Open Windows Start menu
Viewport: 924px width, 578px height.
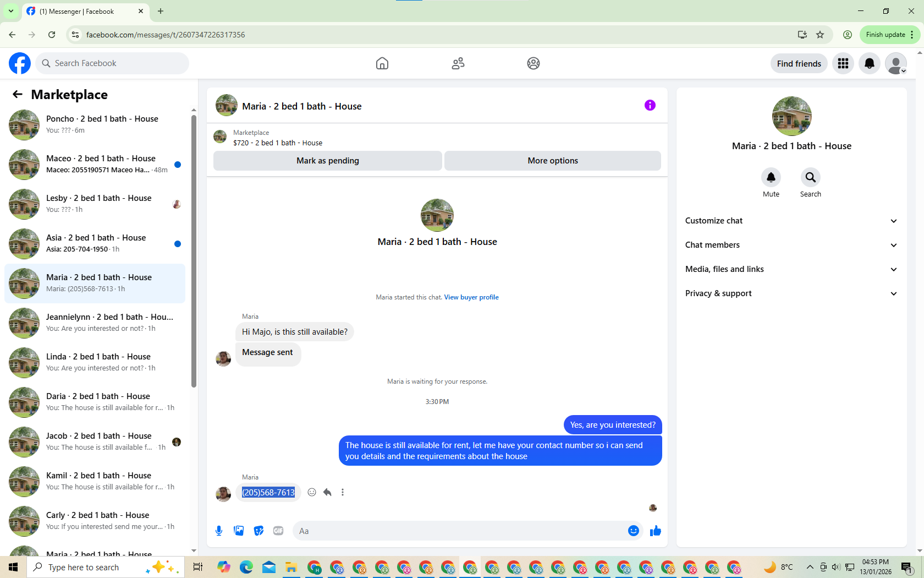pyautogui.click(x=13, y=567)
